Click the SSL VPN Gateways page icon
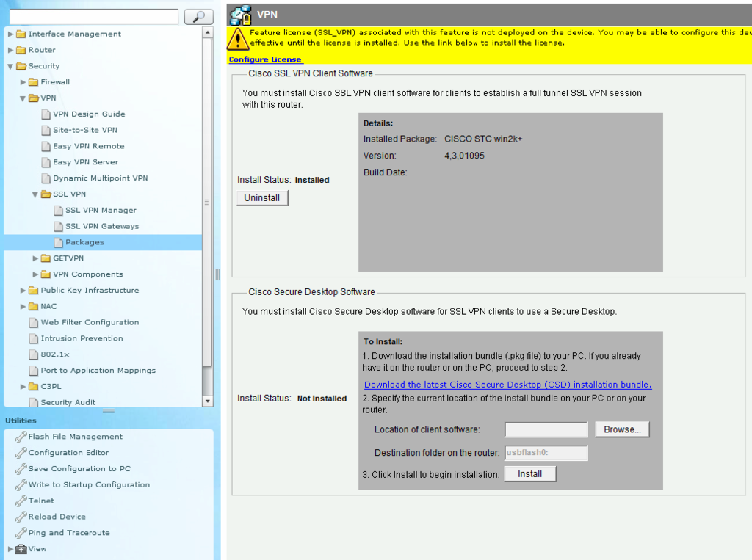 click(59, 226)
